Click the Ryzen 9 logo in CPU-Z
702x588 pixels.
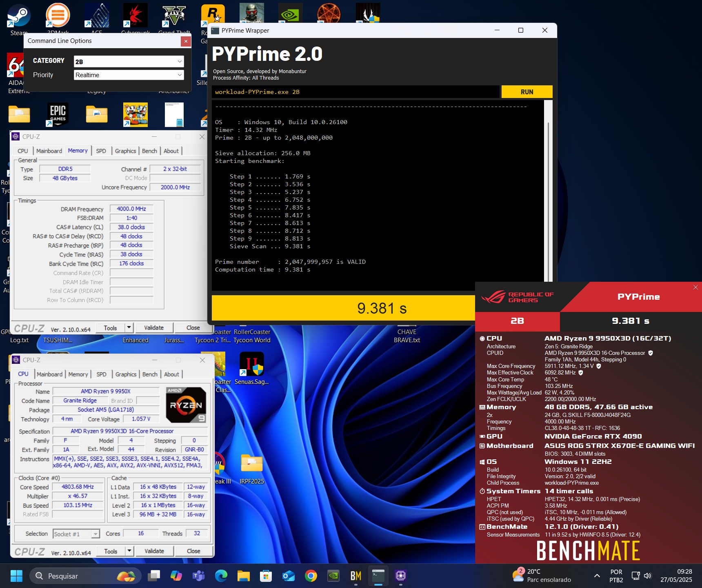186,405
